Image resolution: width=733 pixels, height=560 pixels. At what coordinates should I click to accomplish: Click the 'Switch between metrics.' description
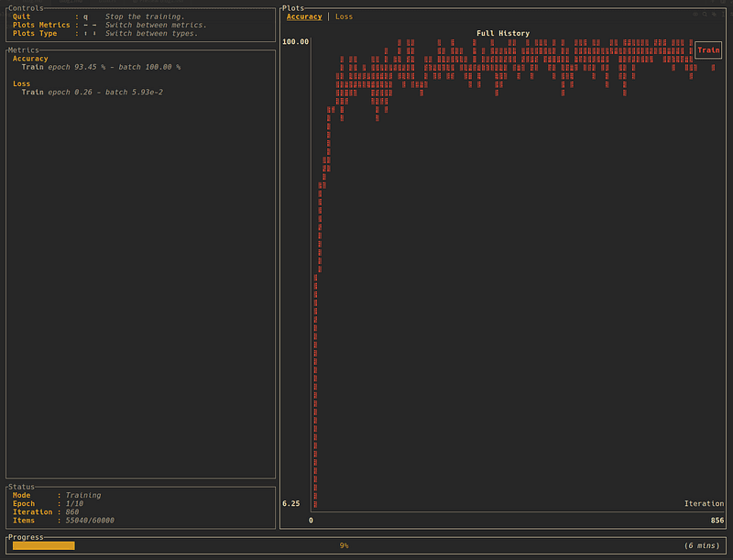tap(156, 26)
